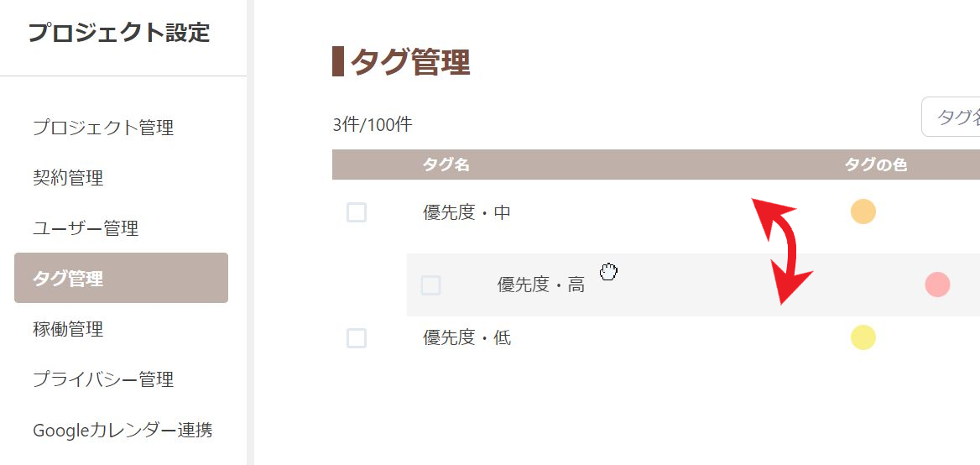Click the pink color swatch for 優先度・高
The width and height of the screenshot is (980, 465).
point(937,285)
